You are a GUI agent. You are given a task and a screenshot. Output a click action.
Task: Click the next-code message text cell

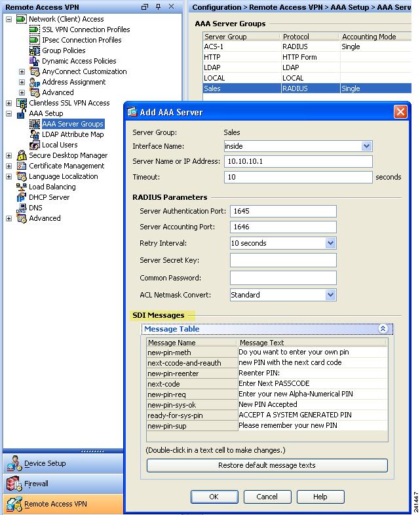pyautogui.click(x=313, y=383)
